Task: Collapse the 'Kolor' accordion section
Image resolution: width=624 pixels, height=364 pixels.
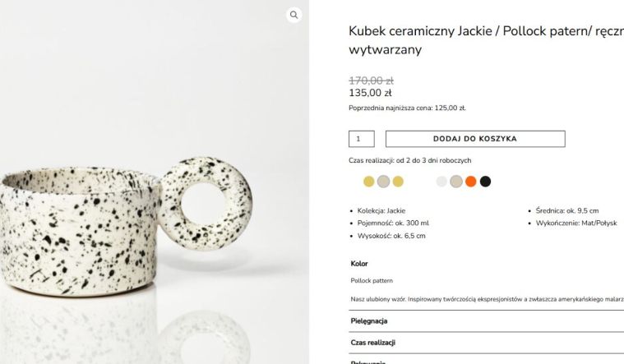Action: pyautogui.click(x=359, y=264)
